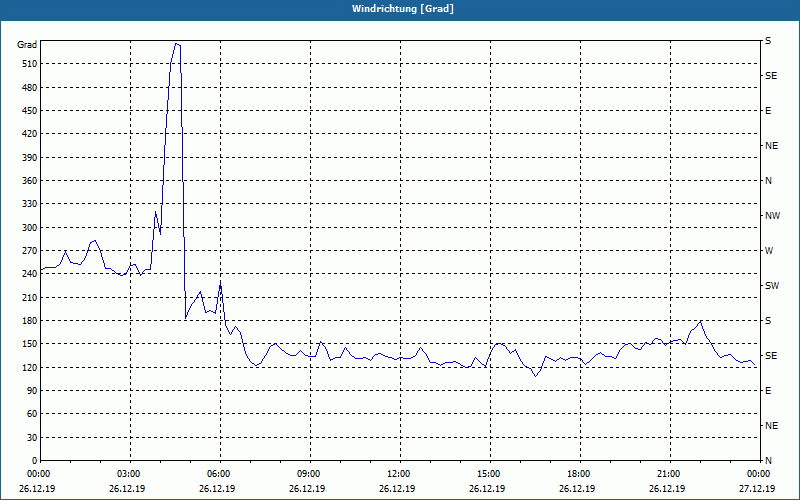Select the 06:00 time label

tap(220, 474)
